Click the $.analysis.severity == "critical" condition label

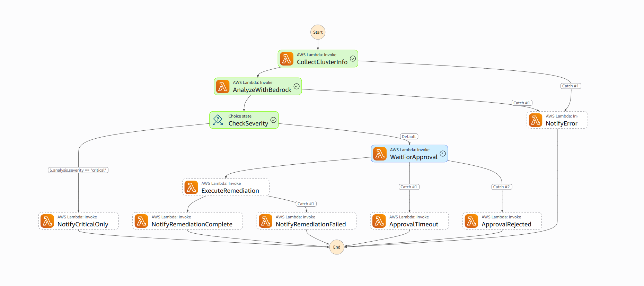coord(78,170)
